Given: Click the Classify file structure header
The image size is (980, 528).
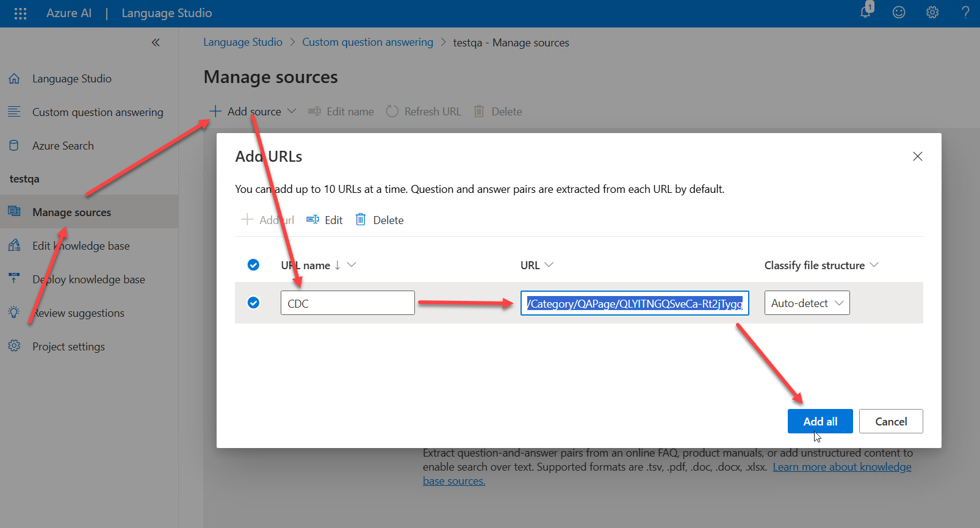Looking at the screenshot, I should pos(815,265).
